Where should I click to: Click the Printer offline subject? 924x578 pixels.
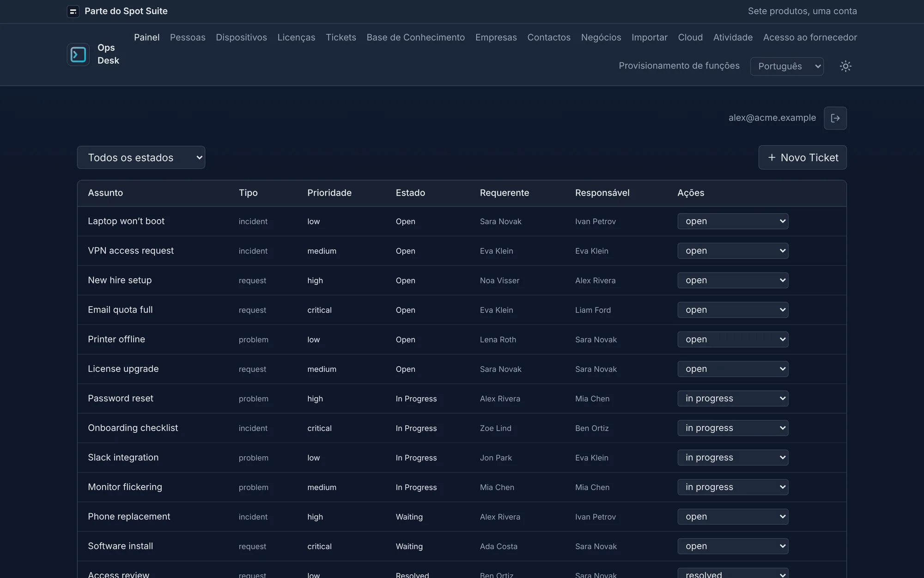(116, 339)
